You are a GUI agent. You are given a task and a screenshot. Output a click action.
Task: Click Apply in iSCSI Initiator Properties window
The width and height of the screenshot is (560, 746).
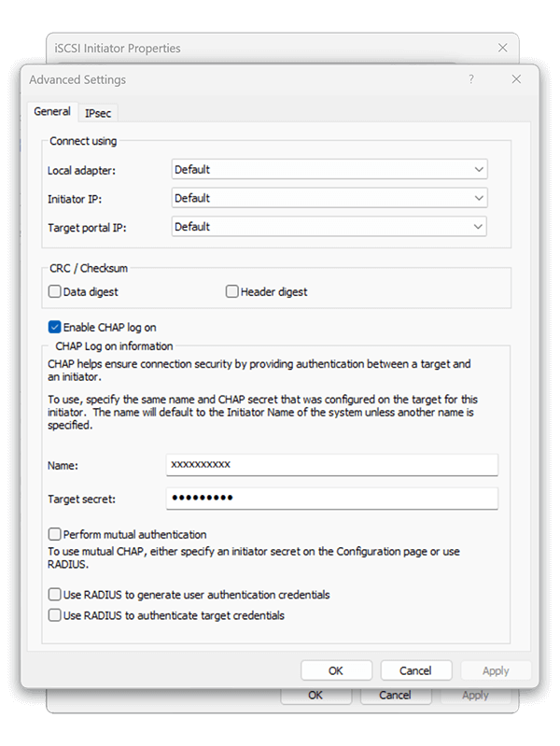pyautogui.click(x=475, y=695)
